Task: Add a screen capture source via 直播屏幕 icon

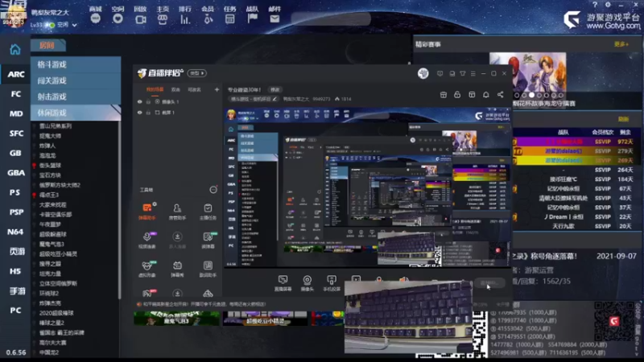Action: pyautogui.click(x=283, y=283)
